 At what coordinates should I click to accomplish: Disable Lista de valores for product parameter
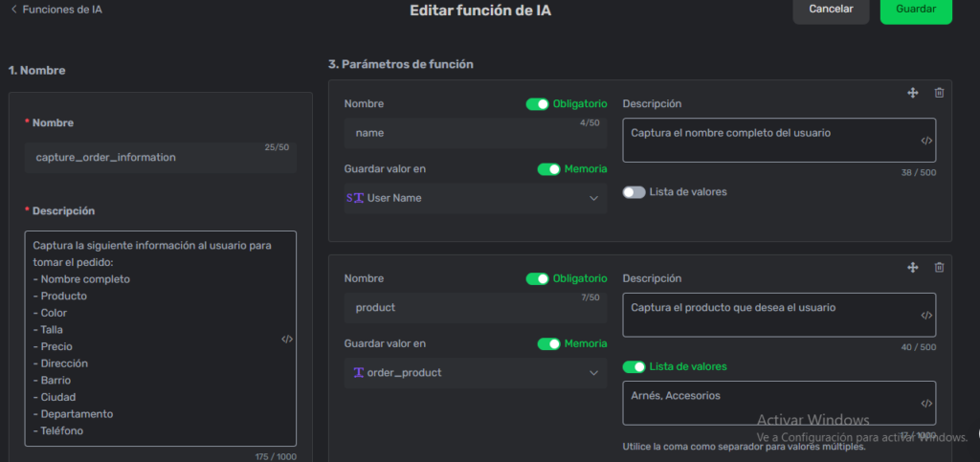(634, 366)
